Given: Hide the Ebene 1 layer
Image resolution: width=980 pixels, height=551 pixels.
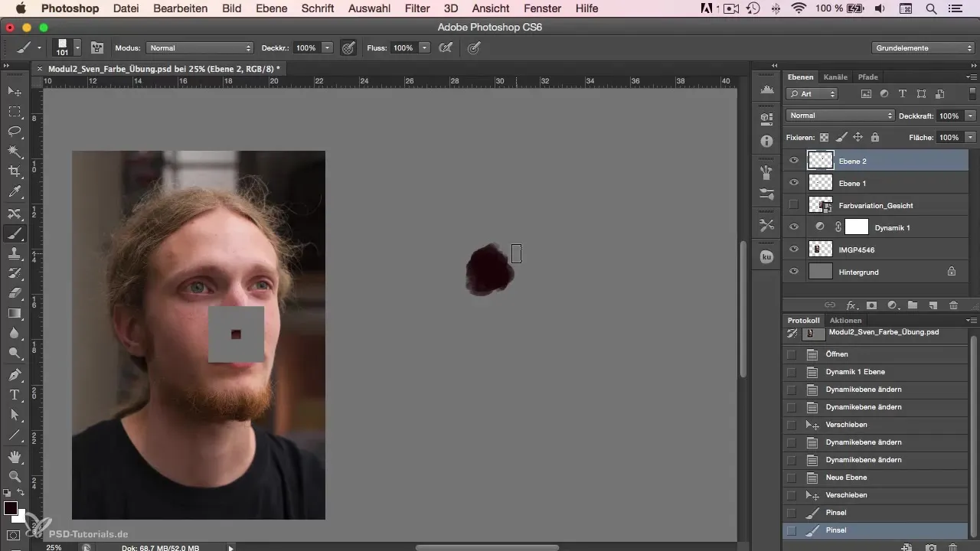Looking at the screenshot, I should coord(794,183).
